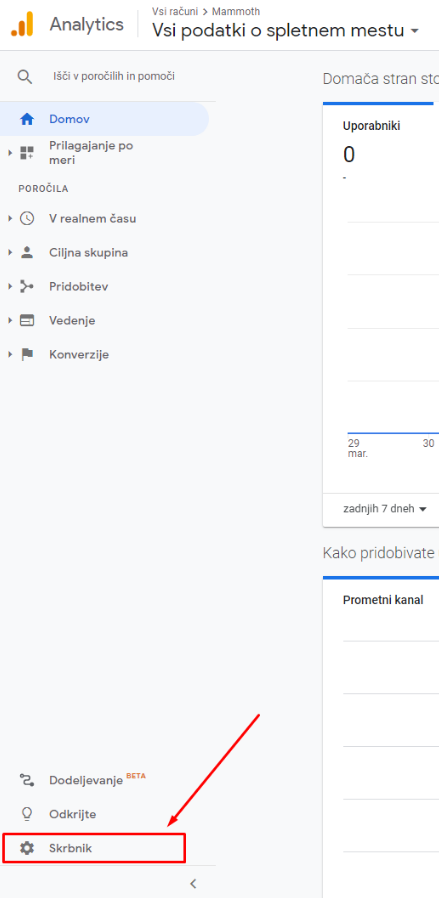Open the zadnjih 7 dneh dropdown
Image resolution: width=439 pixels, height=898 pixels.
(x=385, y=509)
